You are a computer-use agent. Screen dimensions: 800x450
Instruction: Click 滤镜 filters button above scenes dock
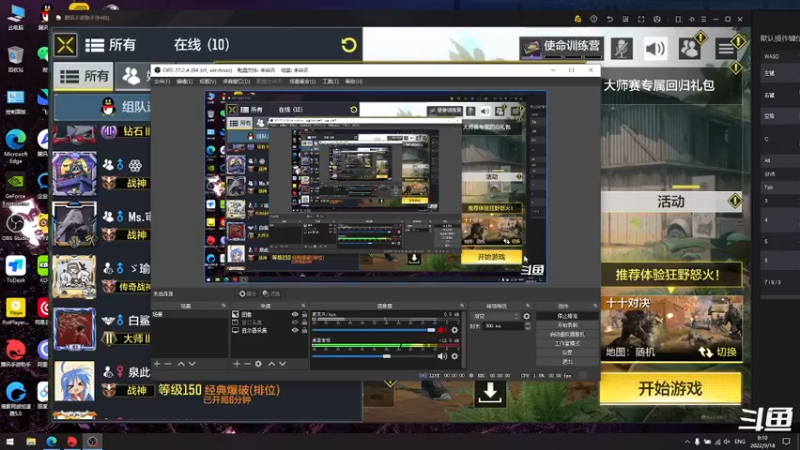271,293
